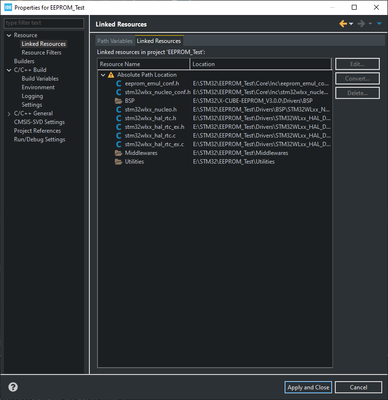Collapse the Resource tree node
The width and height of the screenshot is (388, 400).
click(x=9, y=35)
